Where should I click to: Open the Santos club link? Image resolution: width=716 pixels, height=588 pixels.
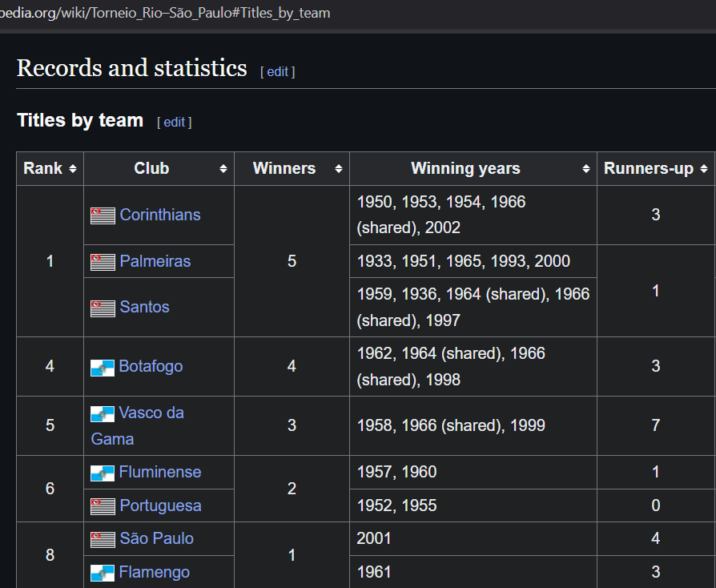144,307
